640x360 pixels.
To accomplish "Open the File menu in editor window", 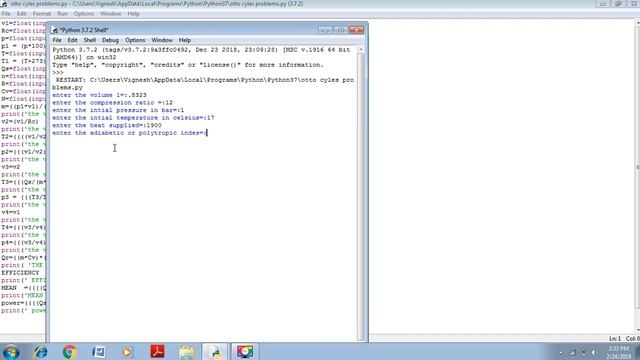I will (x=6, y=13).
